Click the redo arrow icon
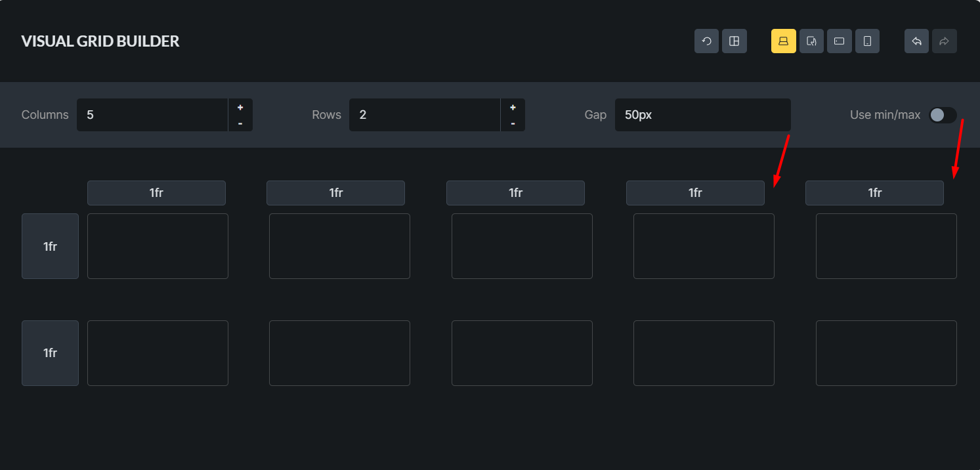This screenshot has width=980, height=470. tap(944, 41)
